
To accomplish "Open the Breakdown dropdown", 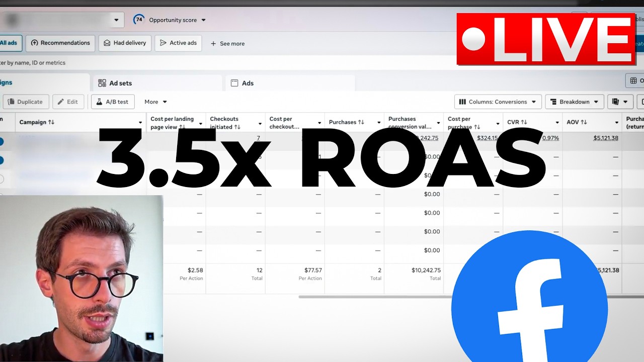I will tap(575, 102).
